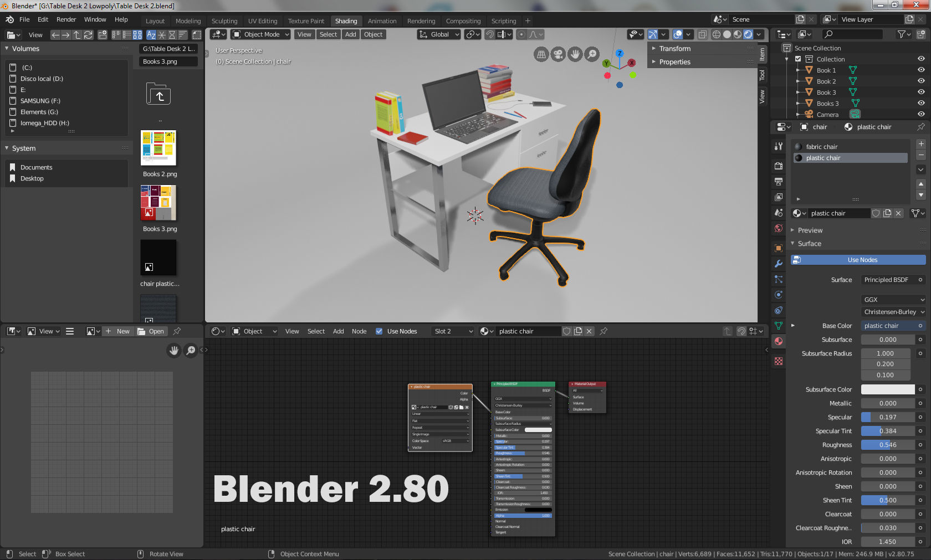Add a new material slot plus
This screenshot has width=931, height=560.
(x=921, y=143)
